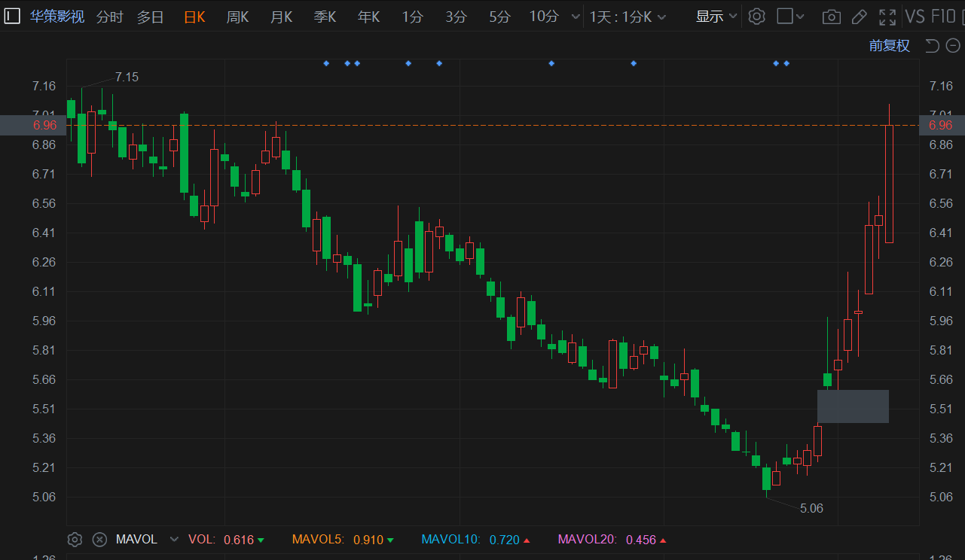
Task: Click the circled minus zoom-out icon
Action: point(951,46)
